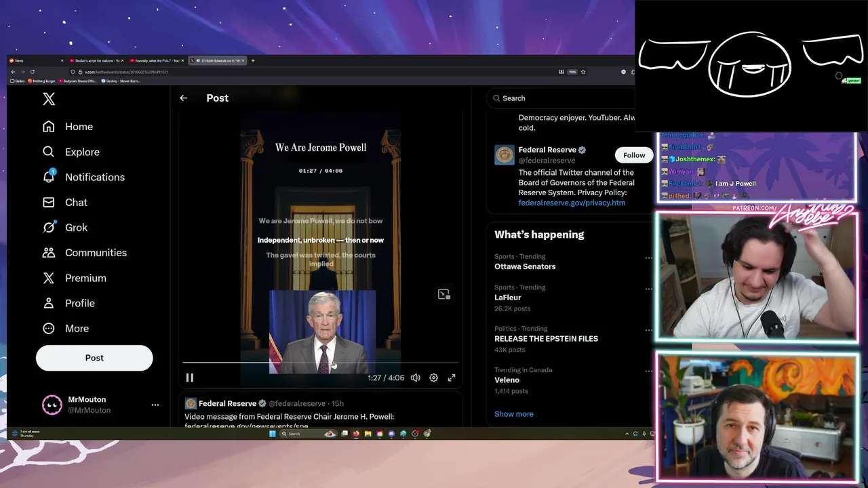The height and width of the screenshot is (488, 868).
Task: Open Profile in the X sidebar
Action: click(x=68, y=303)
